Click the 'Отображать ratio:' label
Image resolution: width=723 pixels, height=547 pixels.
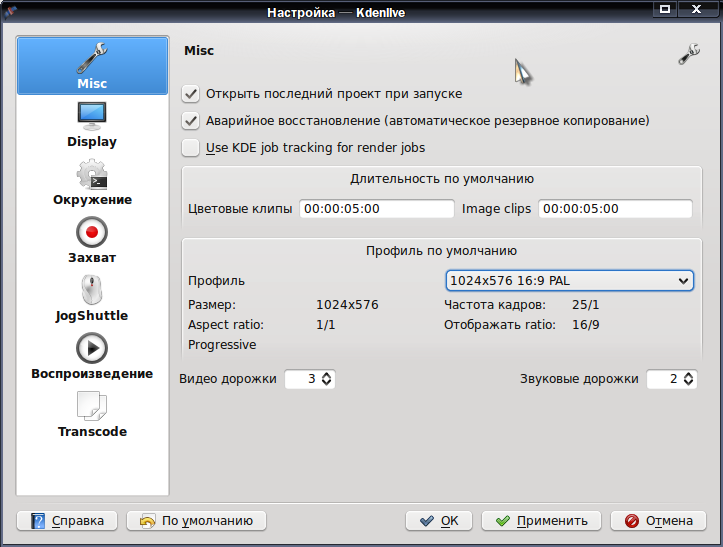click(x=500, y=325)
